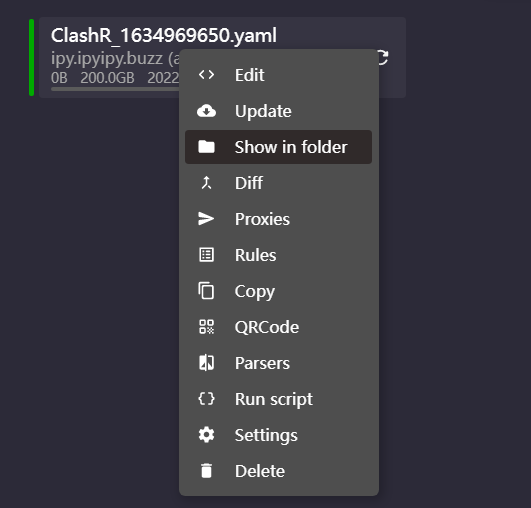Click the 200.0GB traffic quota text
Image resolution: width=531 pixels, height=508 pixels.
(x=107, y=78)
